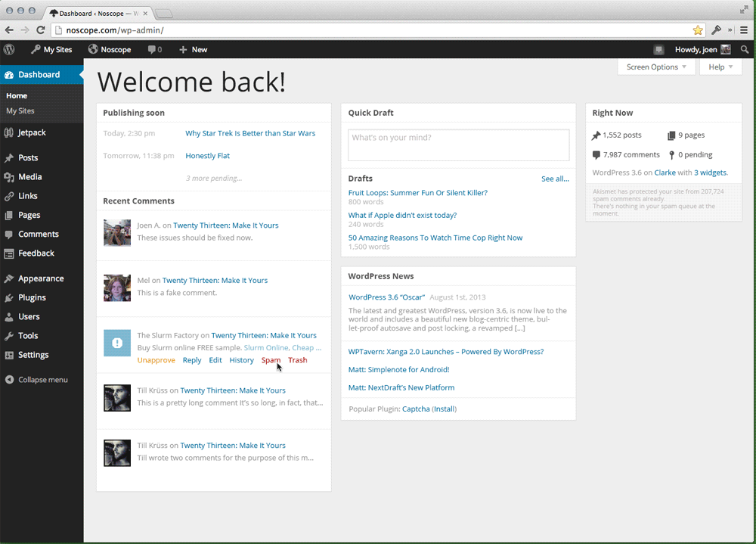The height and width of the screenshot is (544, 756).
Task: Click the 3 more pending text
Action: (214, 178)
